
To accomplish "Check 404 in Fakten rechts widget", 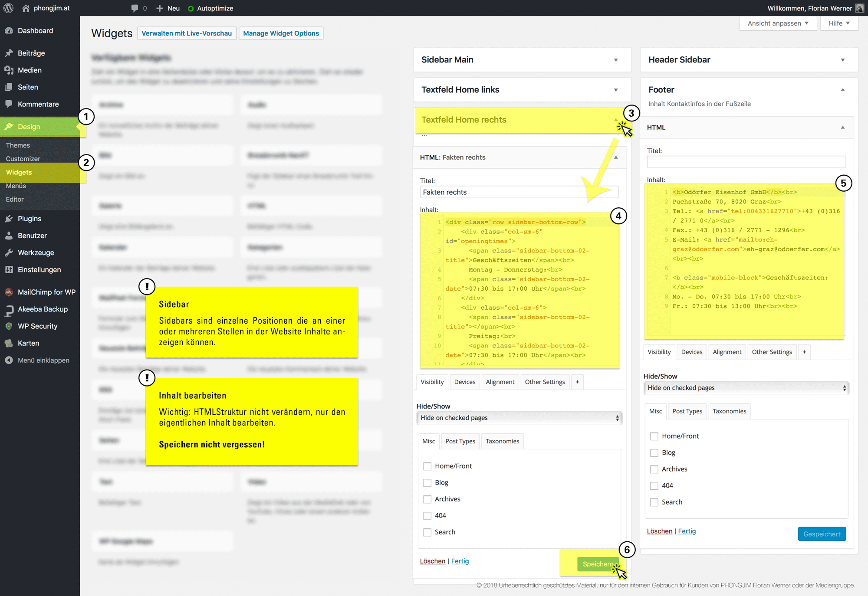I will (x=427, y=516).
